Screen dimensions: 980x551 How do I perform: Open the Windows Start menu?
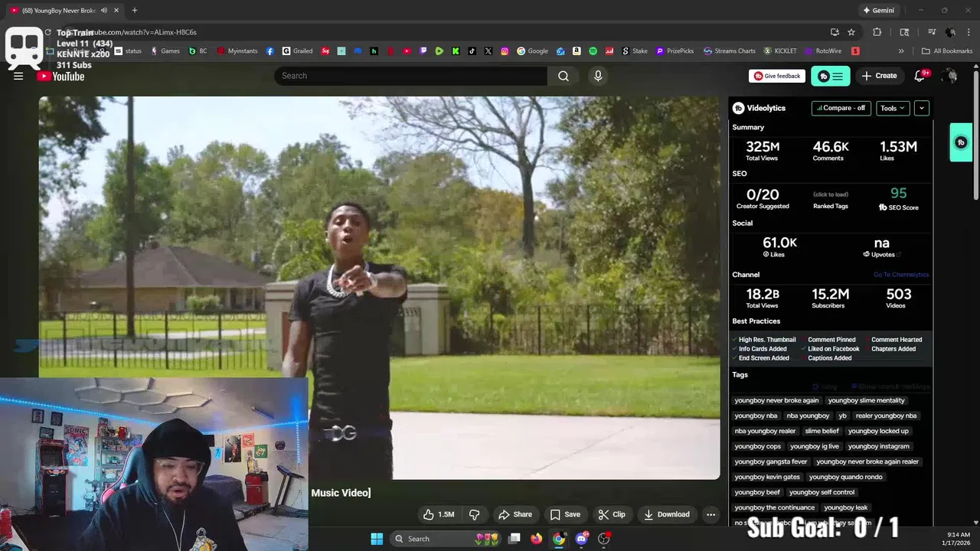pos(377,539)
